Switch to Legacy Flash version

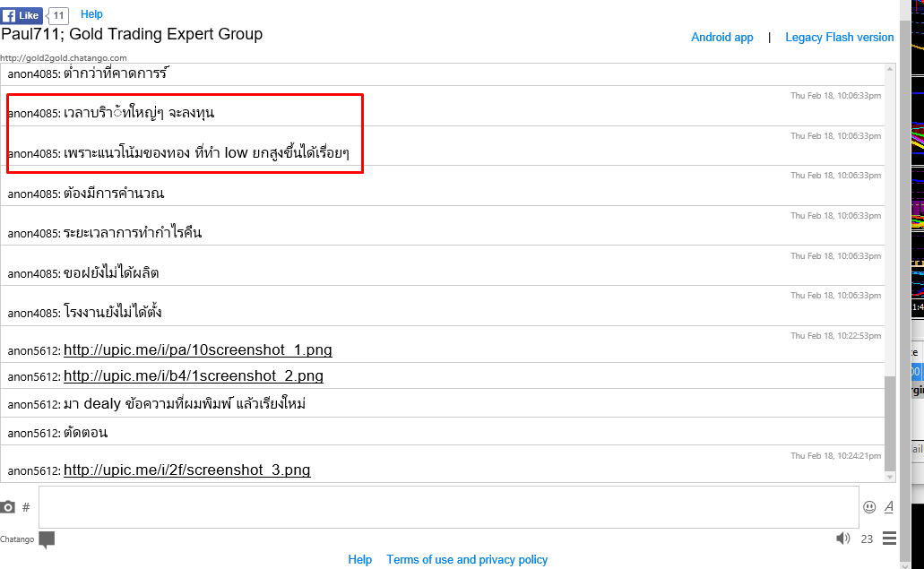tap(840, 38)
